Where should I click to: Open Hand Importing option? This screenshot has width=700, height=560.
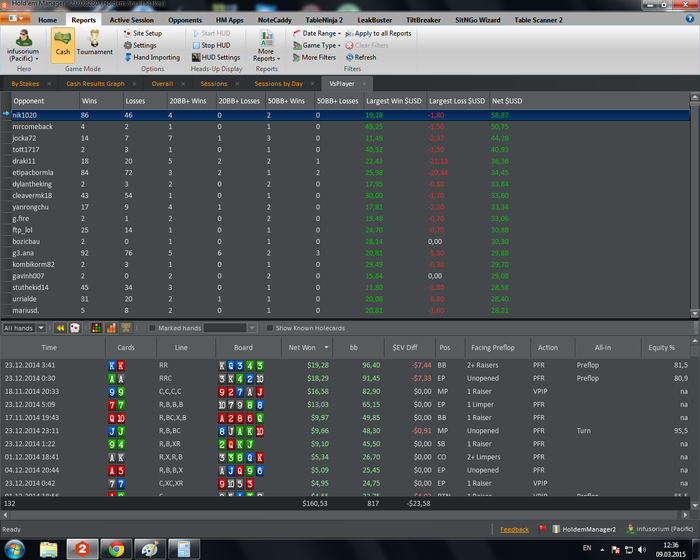[x=152, y=57]
